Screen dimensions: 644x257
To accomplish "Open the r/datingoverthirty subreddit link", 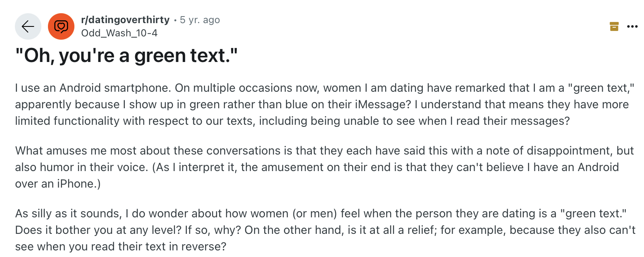I will point(125,20).
